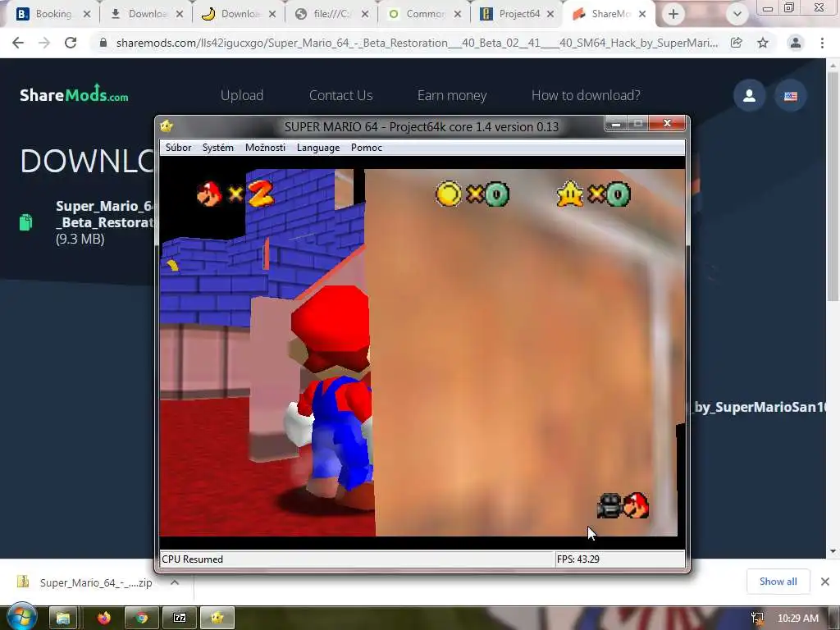Open Firefox from taskbar
The width and height of the screenshot is (840, 630).
pyautogui.click(x=104, y=619)
